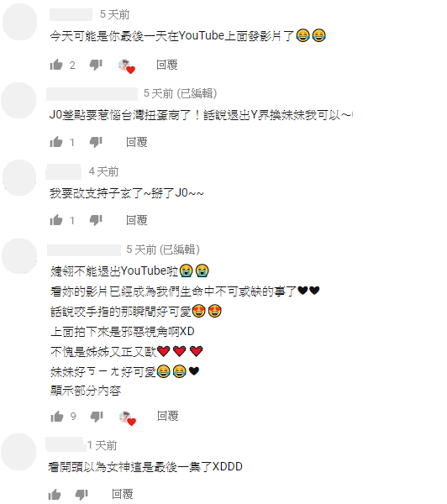
Task: Reply to the 台灣扭蛋商 comment
Action: [x=137, y=142]
